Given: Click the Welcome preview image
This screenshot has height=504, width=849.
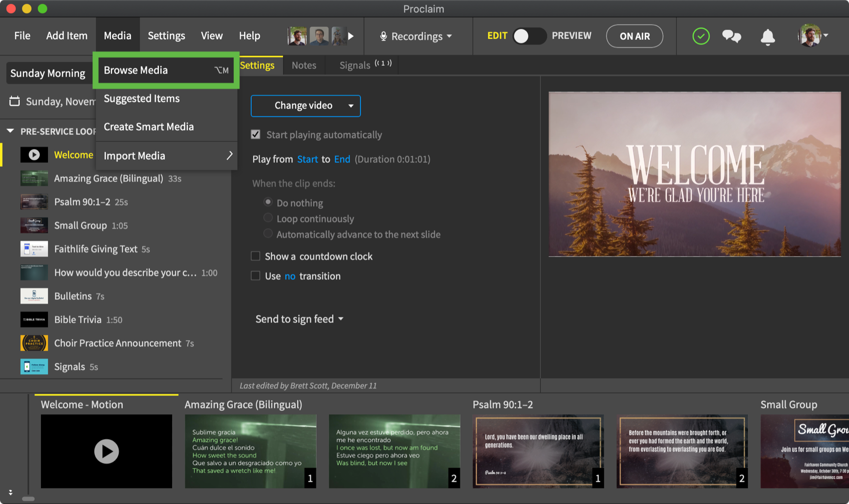Looking at the screenshot, I should click(x=695, y=174).
